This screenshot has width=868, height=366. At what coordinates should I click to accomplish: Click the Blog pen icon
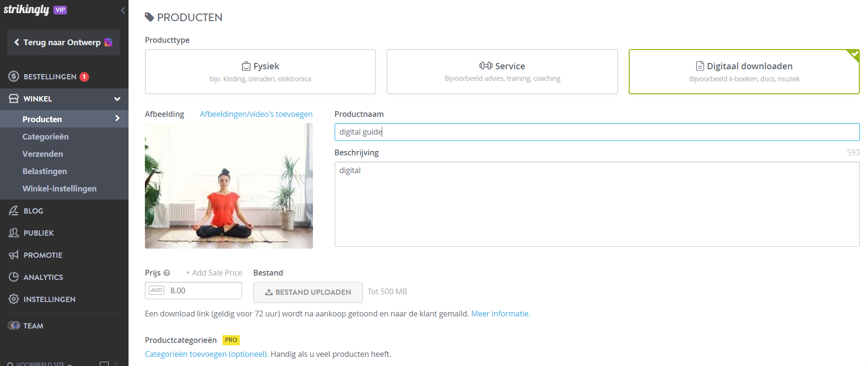(x=13, y=211)
